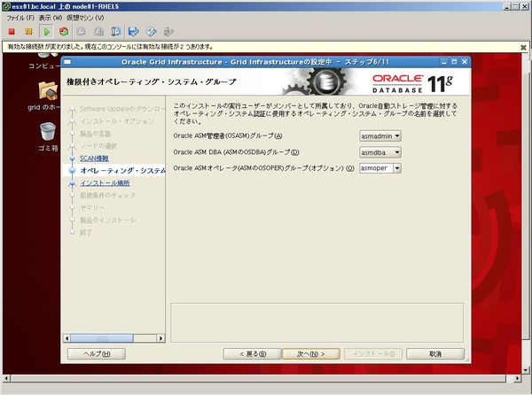532x395 pixels.
Task: Click the 次へ(N) > next button
Action: pos(311,353)
